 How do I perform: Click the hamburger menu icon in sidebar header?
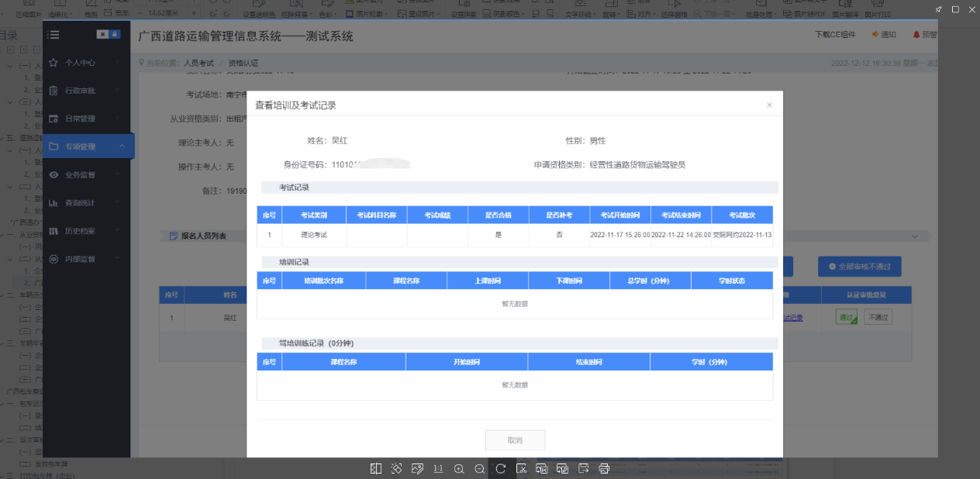coord(53,34)
